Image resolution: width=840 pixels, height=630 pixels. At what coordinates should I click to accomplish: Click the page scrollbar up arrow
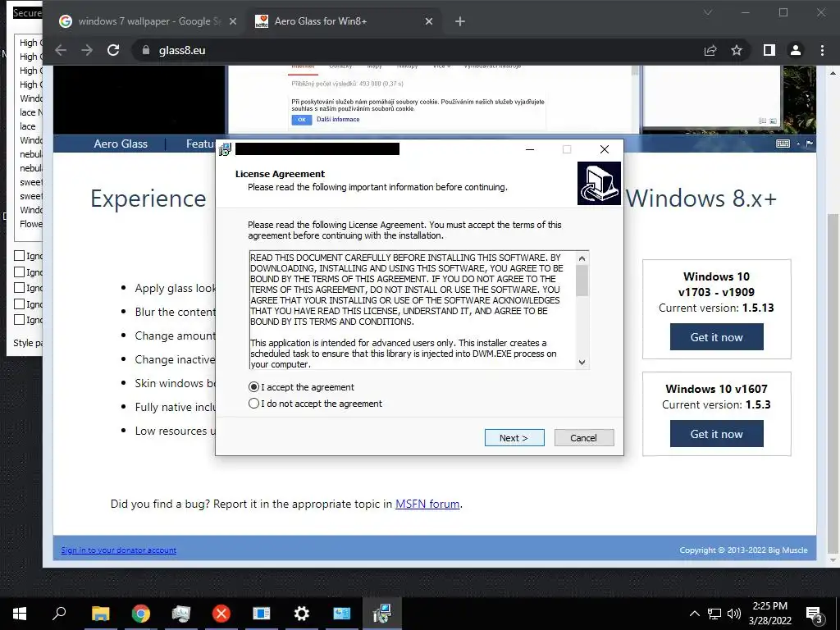coord(833,73)
